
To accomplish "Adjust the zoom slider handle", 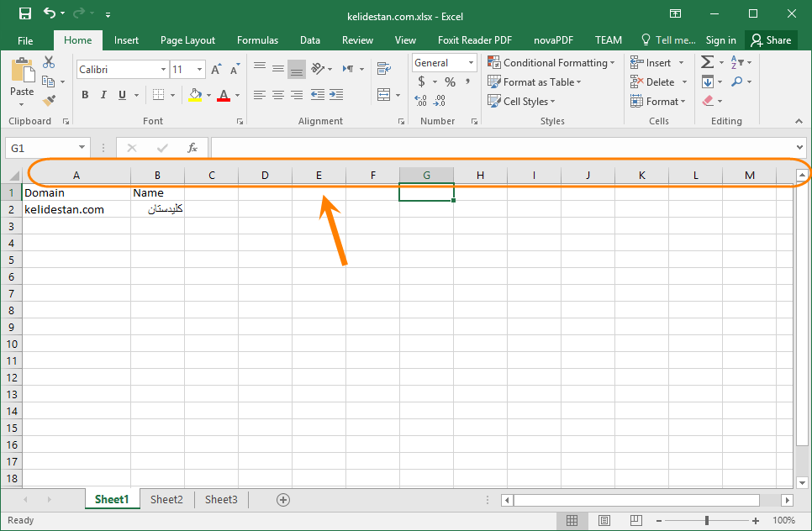I will click(x=707, y=521).
